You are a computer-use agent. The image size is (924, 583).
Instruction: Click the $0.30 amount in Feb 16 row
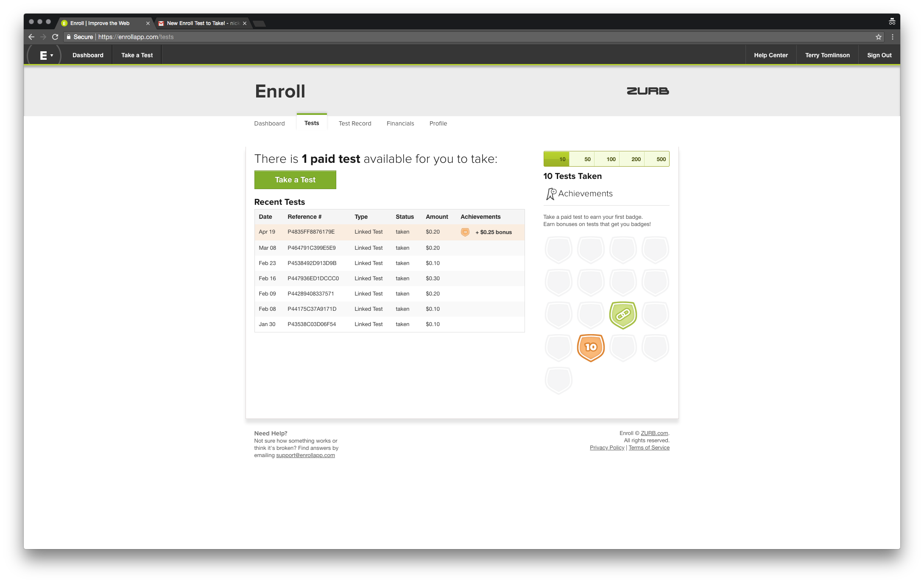pyautogui.click(x=433, y=279)
